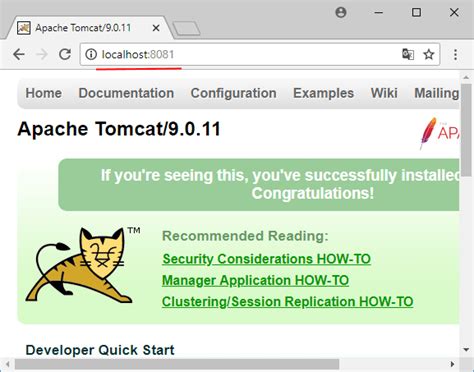Close the Apache Tomcat/9.0.11 tab
The height and width of the screenshot is (372, 474).
(x=156, y=28)
